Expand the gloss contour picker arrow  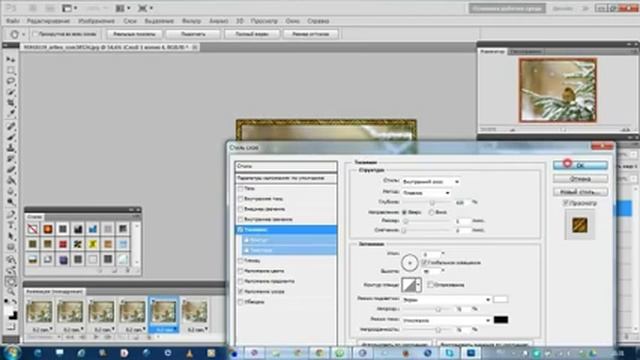[x=419, y=285]
